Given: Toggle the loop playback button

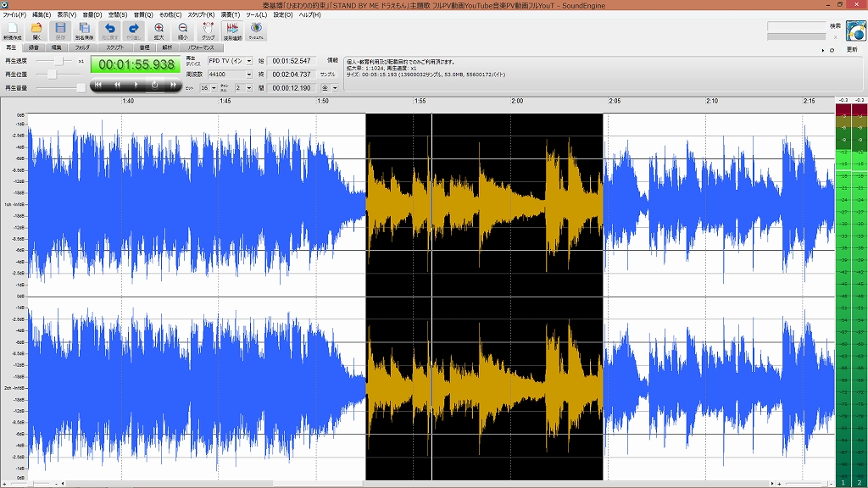Looking at the screenshot, I should [154, 85].
